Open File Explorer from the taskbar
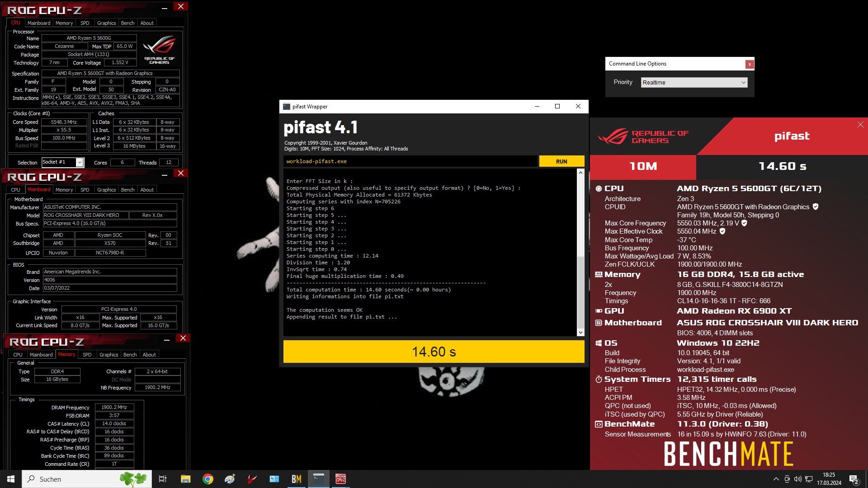868x488 pixels. click(x=185, y=479)
